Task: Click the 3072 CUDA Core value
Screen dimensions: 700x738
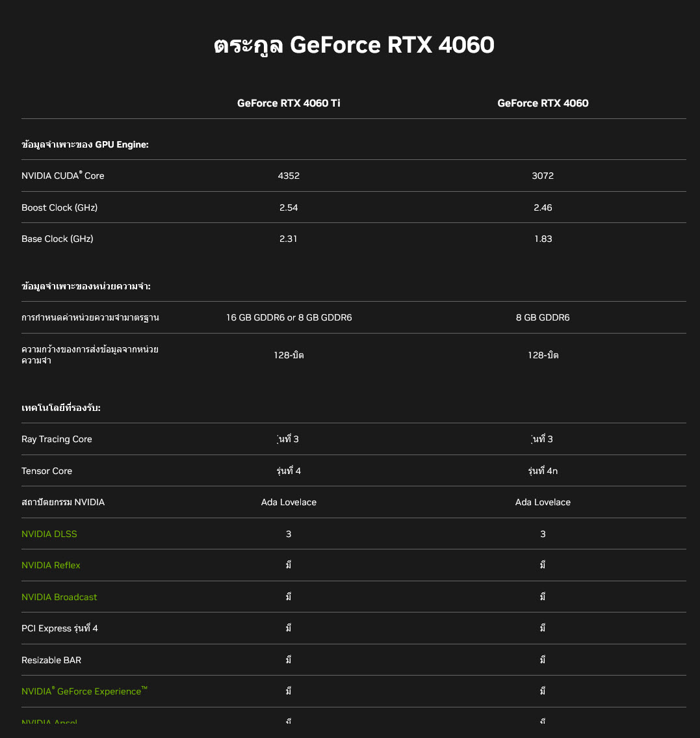Action: (x=543, y=176)
